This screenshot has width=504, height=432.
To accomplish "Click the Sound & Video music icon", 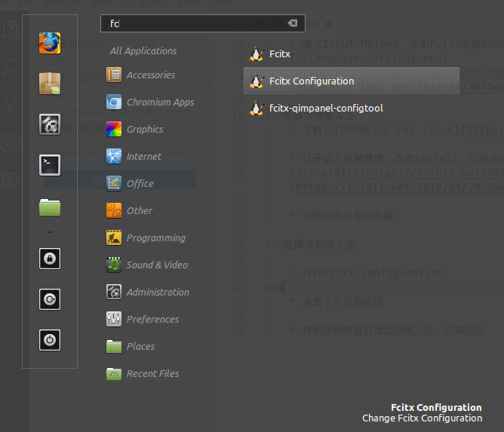I will coord(114,265).
